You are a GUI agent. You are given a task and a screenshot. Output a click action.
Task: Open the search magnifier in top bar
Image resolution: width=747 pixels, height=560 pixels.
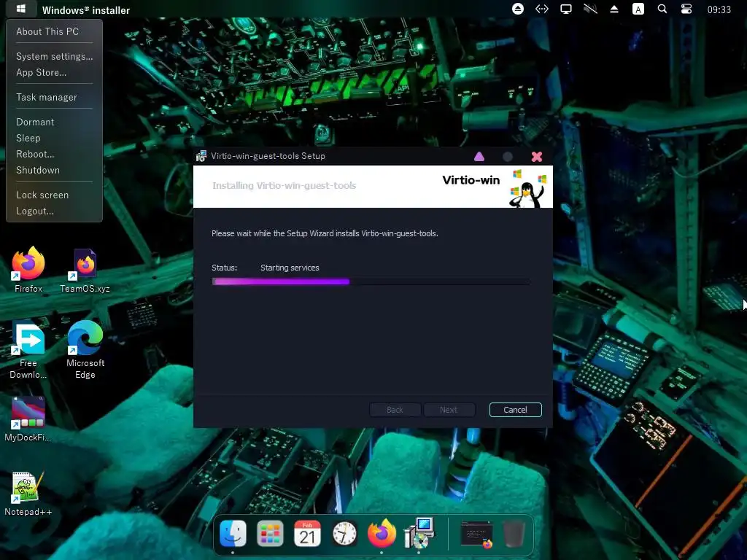(662, 9)
